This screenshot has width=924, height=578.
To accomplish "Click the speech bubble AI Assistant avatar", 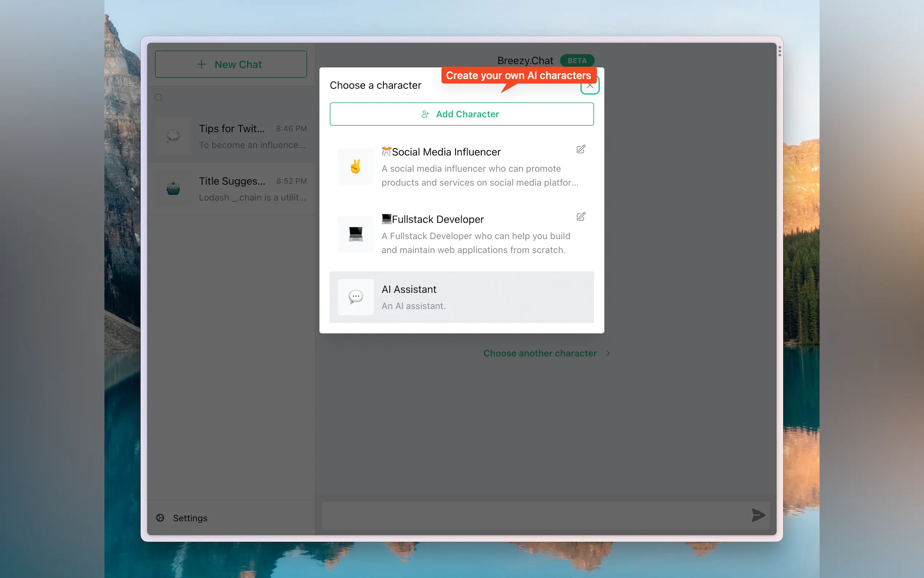I will pos(355,297).
